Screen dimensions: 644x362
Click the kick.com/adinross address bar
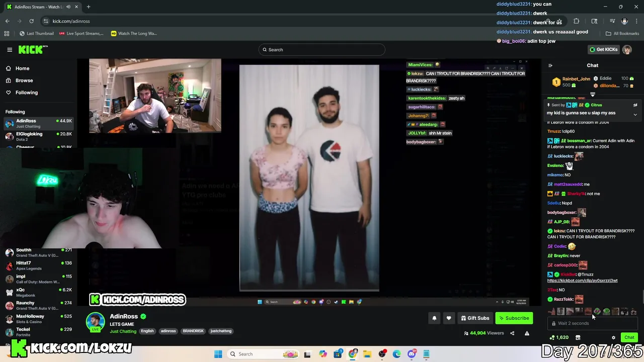point(71,21)
